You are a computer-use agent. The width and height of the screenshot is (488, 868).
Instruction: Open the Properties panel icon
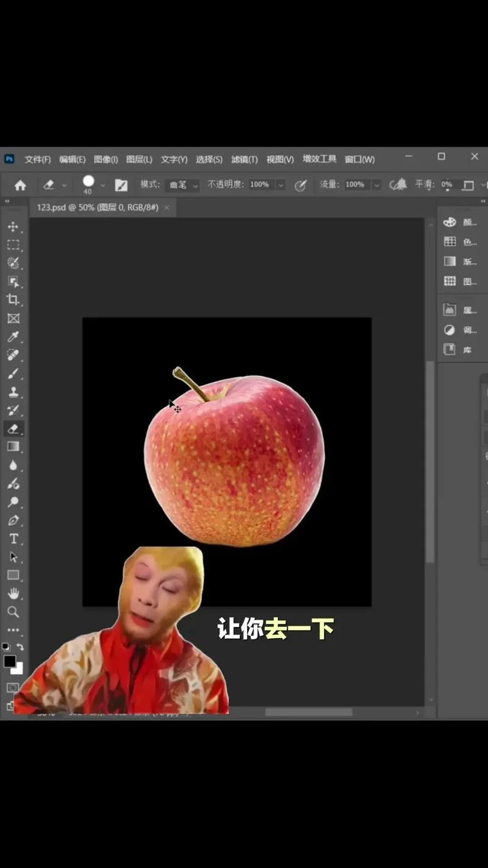click(450, 310)
